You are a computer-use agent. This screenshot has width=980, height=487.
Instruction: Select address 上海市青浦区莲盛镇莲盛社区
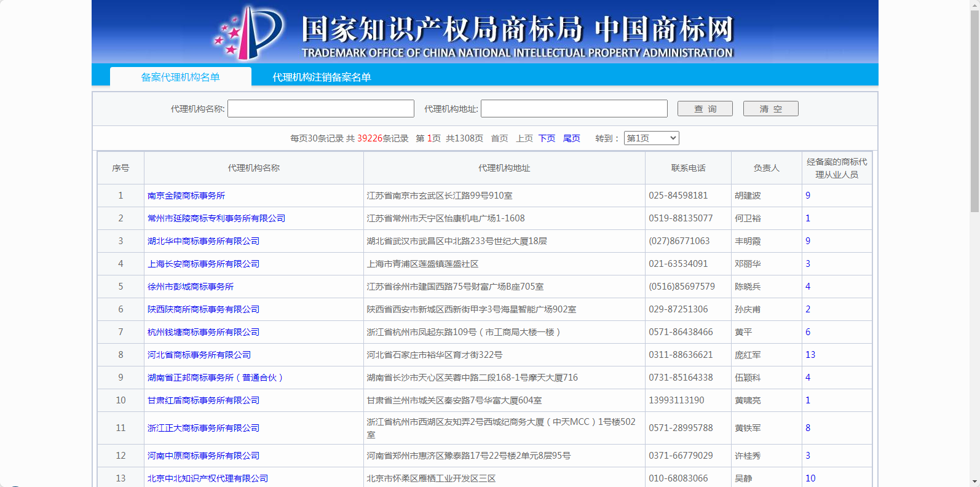pyautogui.click(x=422, y=264)
